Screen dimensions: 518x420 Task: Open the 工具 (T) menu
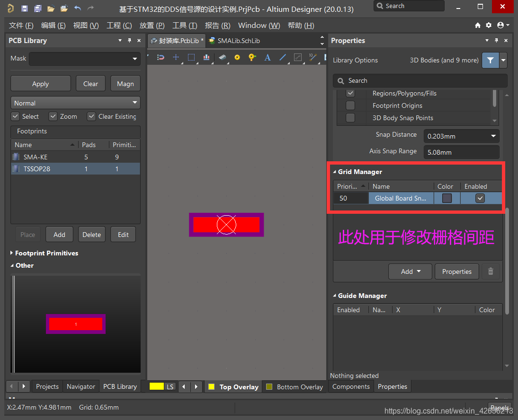pyautogui.click(x=185, y=26)
